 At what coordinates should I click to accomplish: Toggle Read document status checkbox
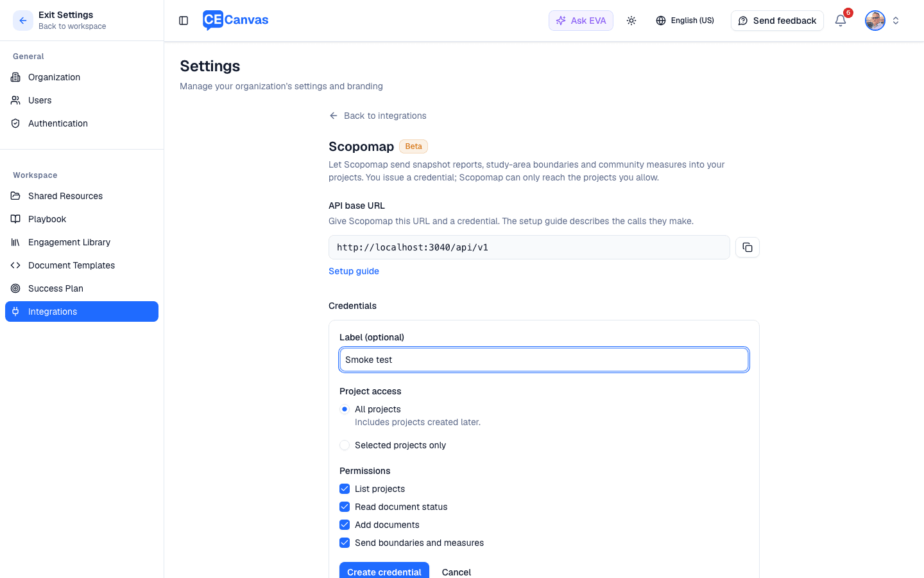click(x=345, y=507)
